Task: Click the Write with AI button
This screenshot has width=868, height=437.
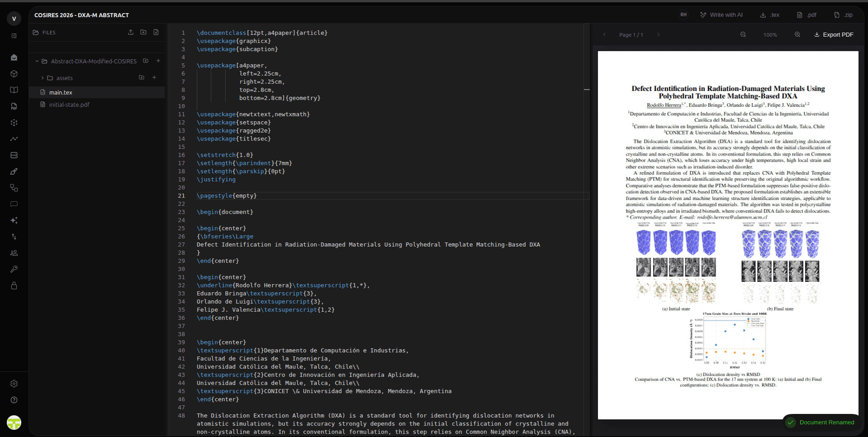Action: [x=721, y=14]
